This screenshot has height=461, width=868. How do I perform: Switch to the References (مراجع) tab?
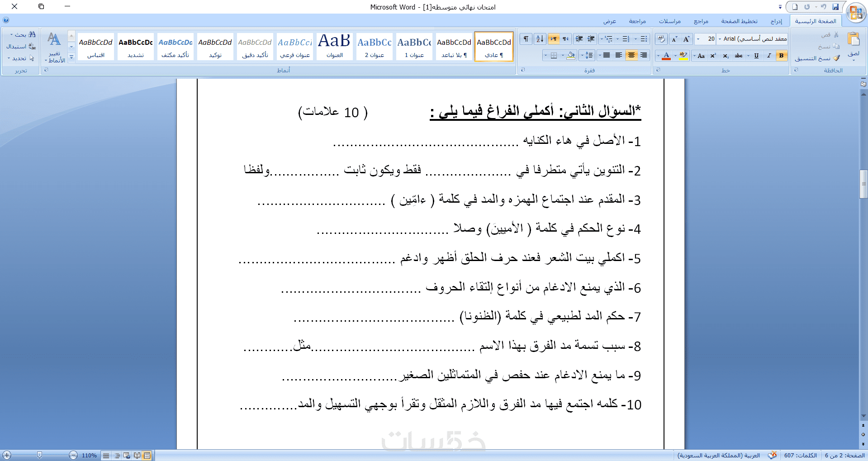click(x=701, y=21)
